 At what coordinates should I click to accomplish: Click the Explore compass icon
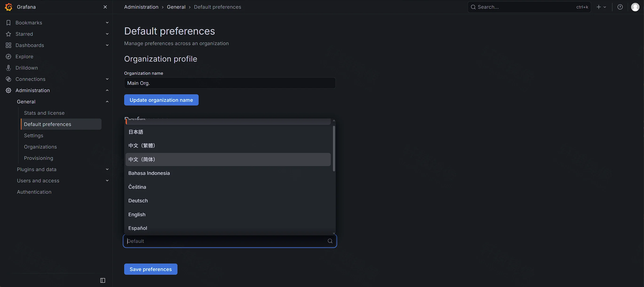(8, 56)
